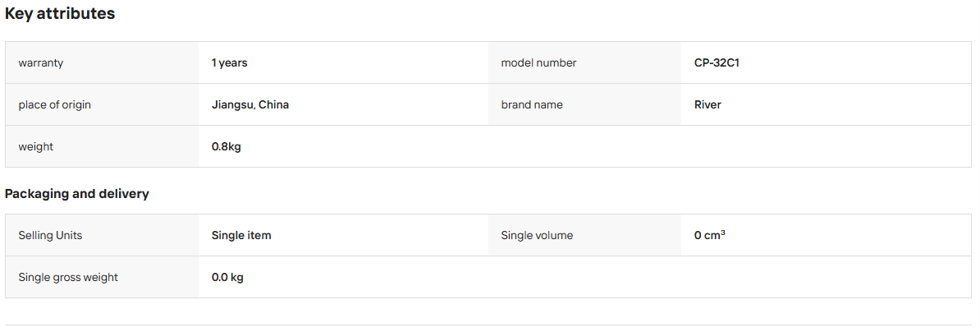Select the weight label cell
This screenshot has height=332, width=980.
[x=102, y=146]
